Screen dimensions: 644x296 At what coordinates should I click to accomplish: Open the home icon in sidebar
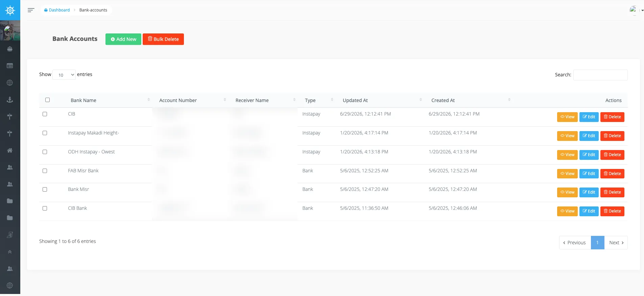[10, 150]
